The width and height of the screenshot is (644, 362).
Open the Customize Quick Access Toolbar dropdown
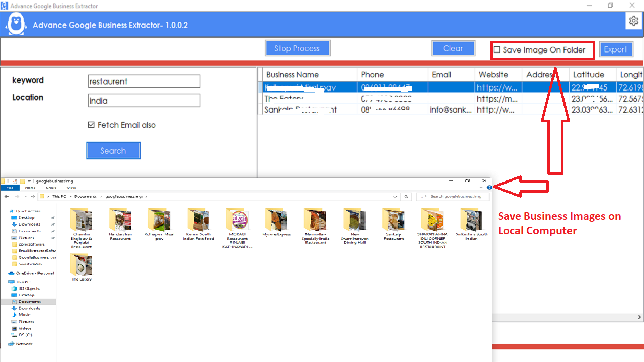click(29, 181)
